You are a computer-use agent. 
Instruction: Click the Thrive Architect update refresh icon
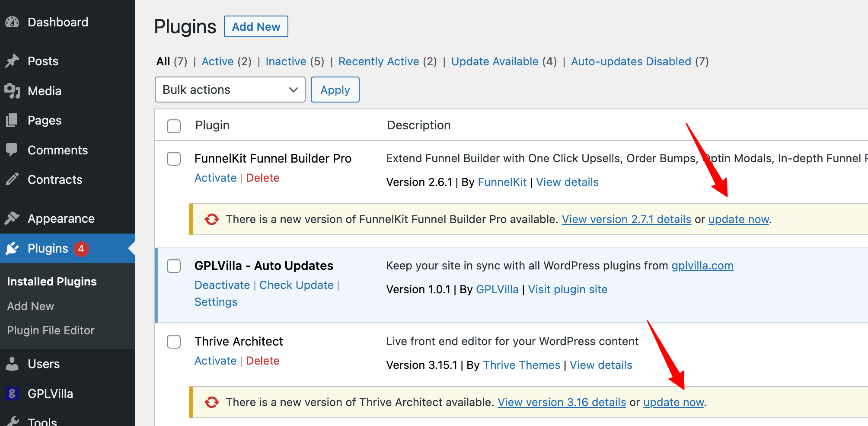pos(212,402)
